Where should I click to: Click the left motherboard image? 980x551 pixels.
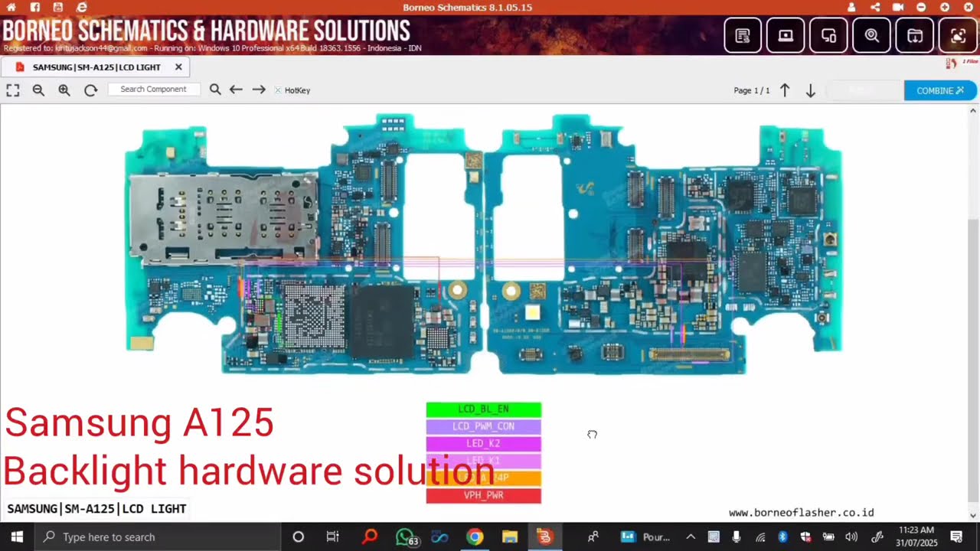(304, 245)
